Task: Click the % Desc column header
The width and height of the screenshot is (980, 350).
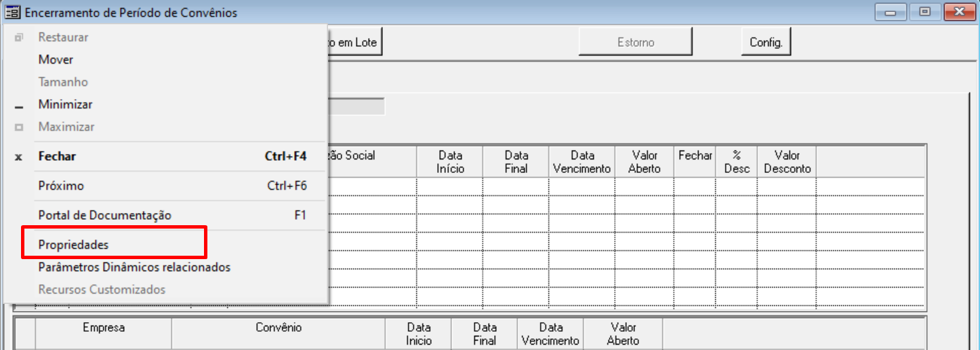Action: coord(737,162)
